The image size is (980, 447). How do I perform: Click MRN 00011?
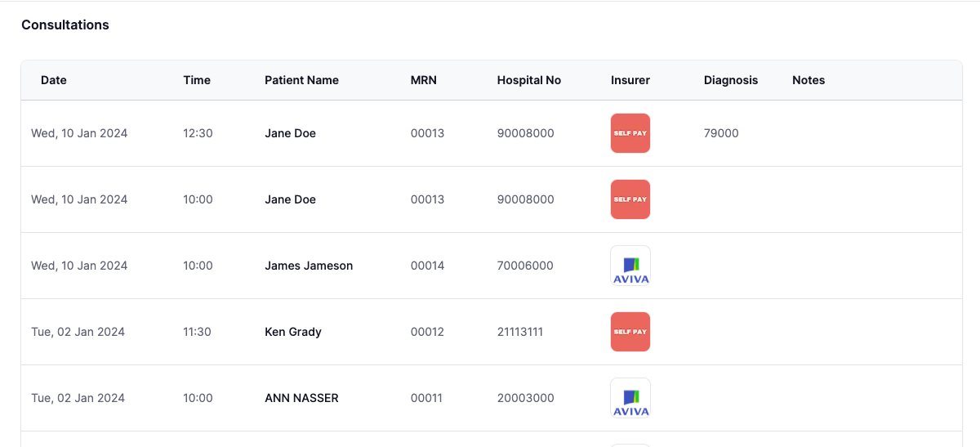(x=426, y=398)
